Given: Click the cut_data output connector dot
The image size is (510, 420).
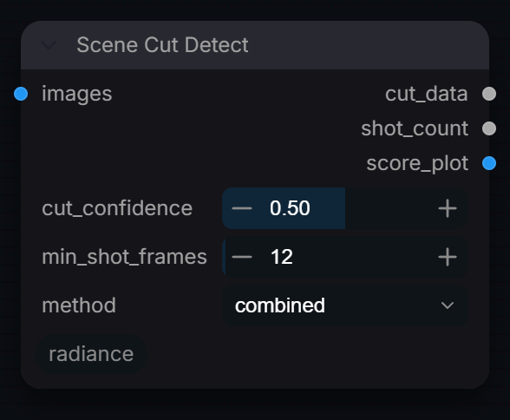Looking at the screenshot, I should point(489,94).
